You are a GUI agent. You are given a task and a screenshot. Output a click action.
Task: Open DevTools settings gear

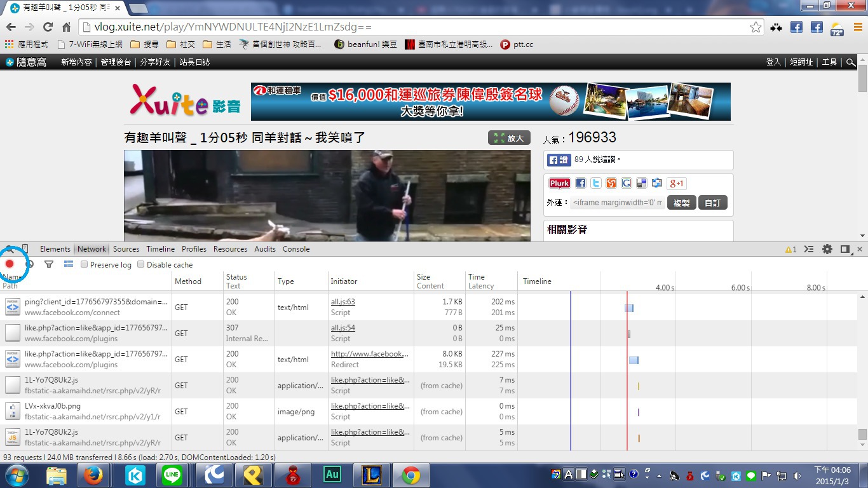(x=827, y=249)
